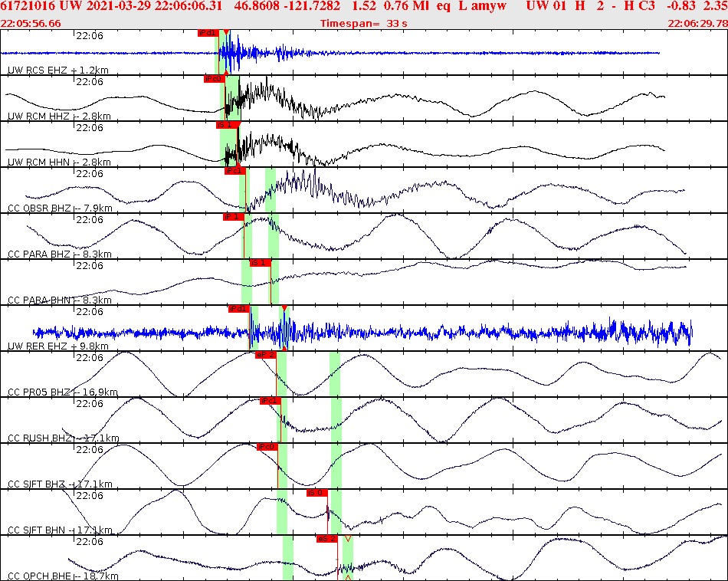Viewport: 728px width, 581px height.
Task: Select the eS 2 pick flag on OPCH BHE
Action: click(327, 539)
